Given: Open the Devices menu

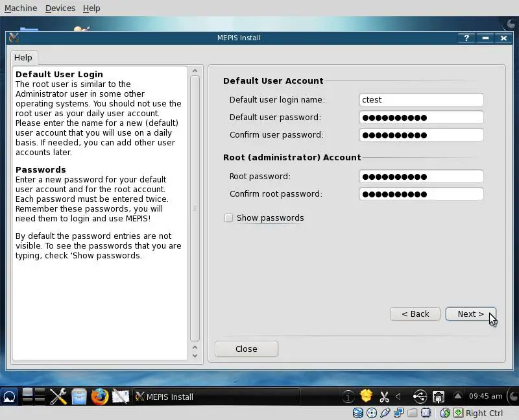Looking at the screenshot, I should [x=60, y=8].
